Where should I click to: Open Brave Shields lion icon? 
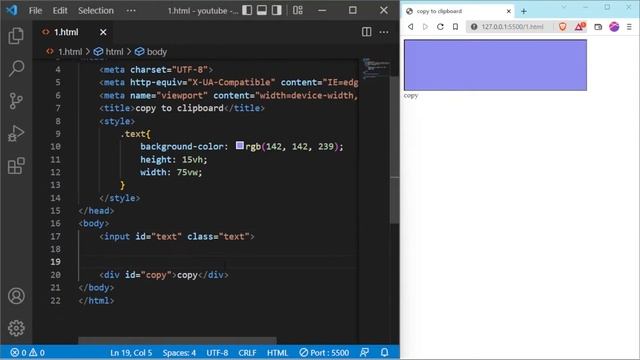click(563, 27)
